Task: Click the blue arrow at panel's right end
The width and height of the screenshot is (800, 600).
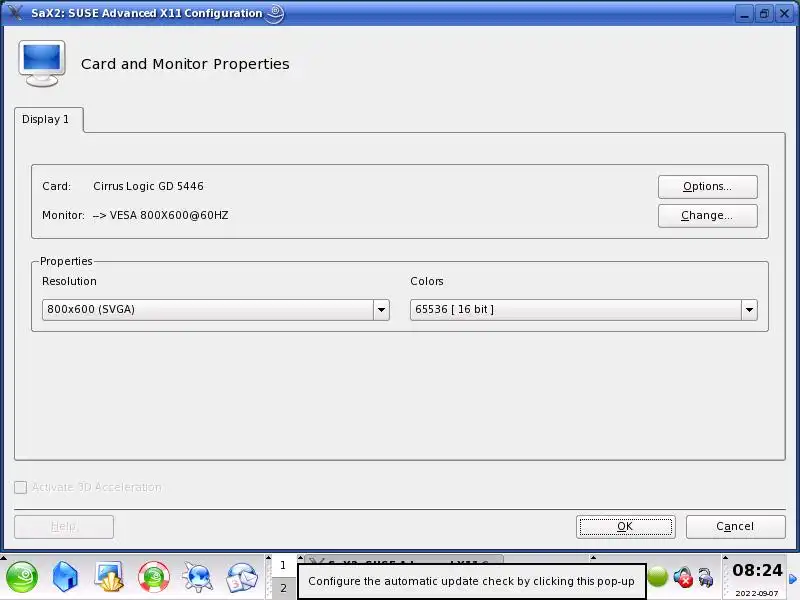Action: [793, 579]
